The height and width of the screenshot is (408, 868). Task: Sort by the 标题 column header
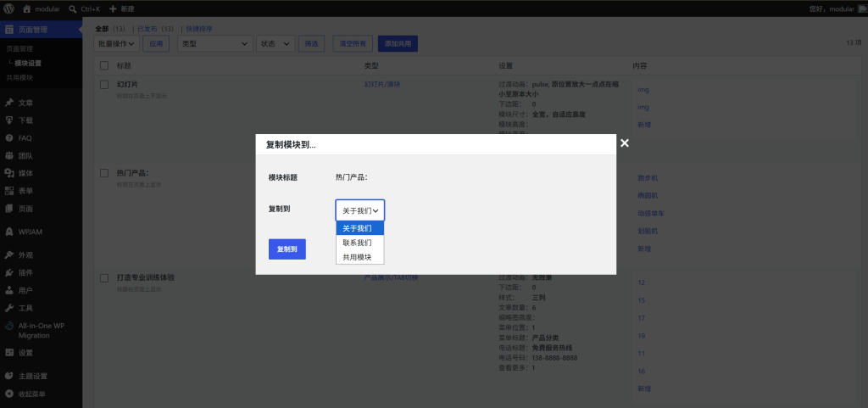(124, 66)
